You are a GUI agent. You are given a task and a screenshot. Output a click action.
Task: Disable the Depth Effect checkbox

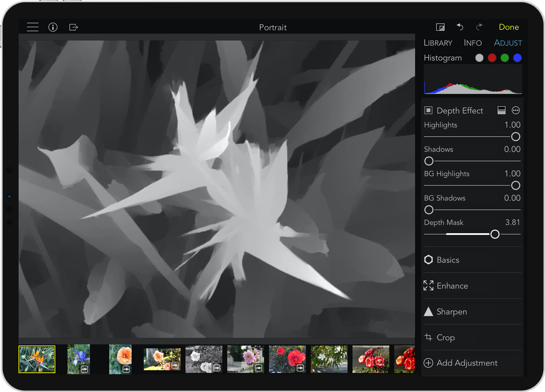point(428,111)
